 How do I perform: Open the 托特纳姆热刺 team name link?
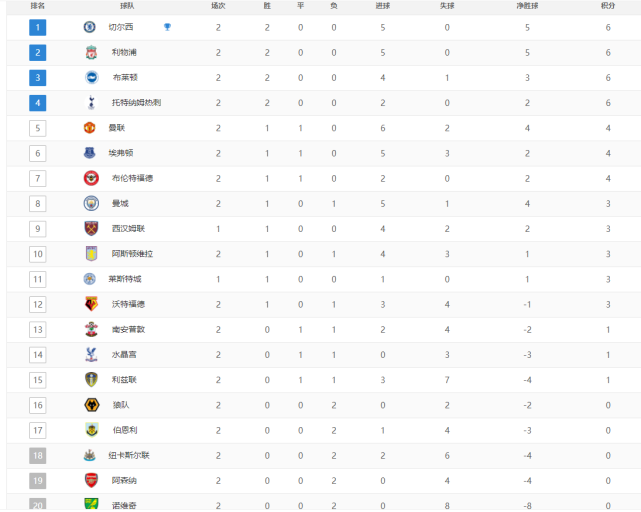pos(137,103)
